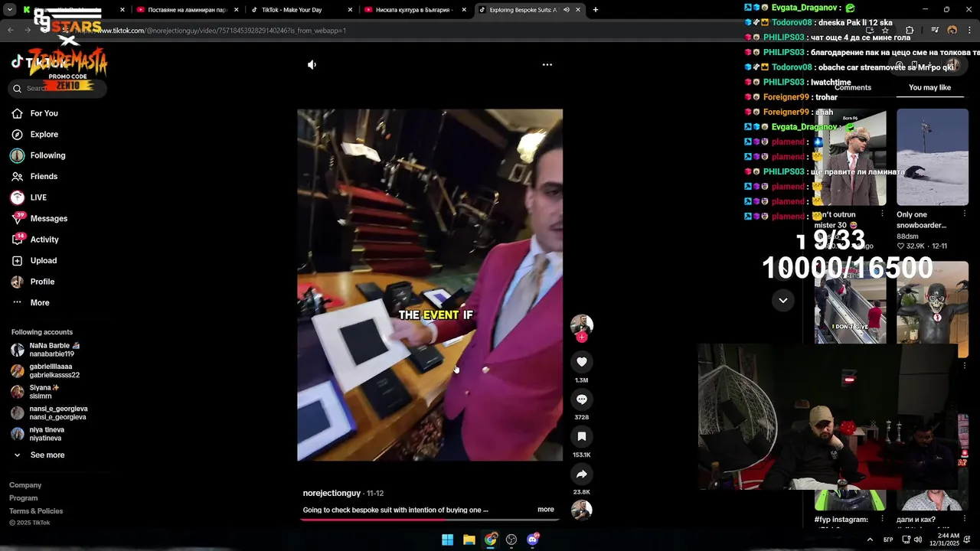This screenshot has width=980, height=551.
Task: Open the Chrome profile avatar
Action: click(x=952, y=31)
